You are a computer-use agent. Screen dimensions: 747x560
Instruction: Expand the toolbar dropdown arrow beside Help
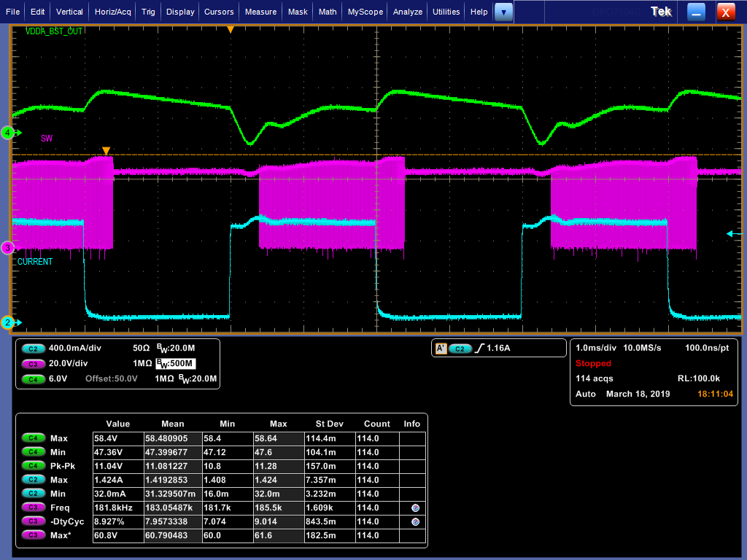click(x=503, y=12)
